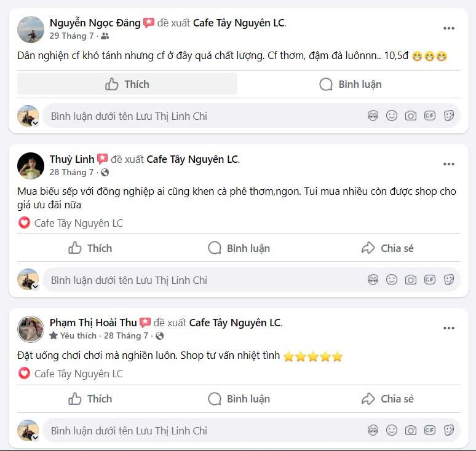Toggle Thích on Thuỳ Linh's post
476x451 pixels.
point(90,248)
